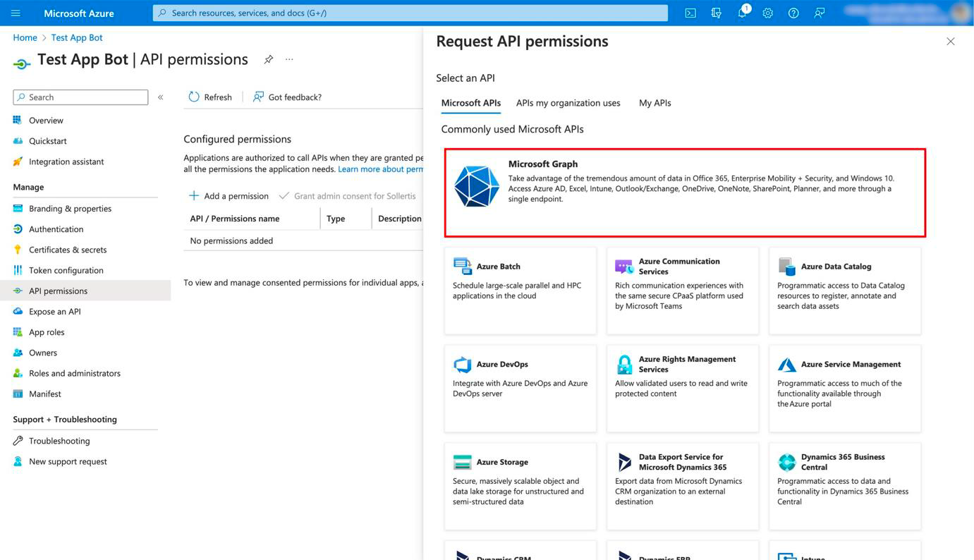Focus the sidebar Search field
Image resolution: width=974 pixels, height=560 pixels.
tap(80, 97)
